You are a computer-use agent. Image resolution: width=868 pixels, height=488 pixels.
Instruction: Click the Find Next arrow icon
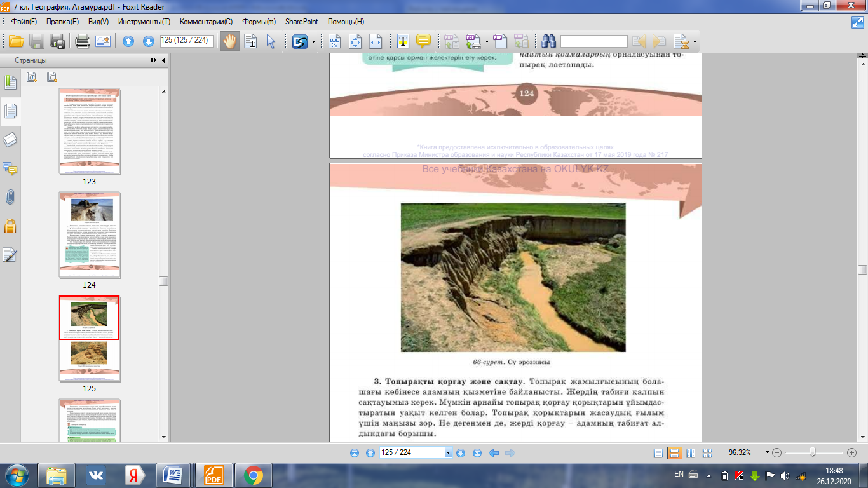659,41
